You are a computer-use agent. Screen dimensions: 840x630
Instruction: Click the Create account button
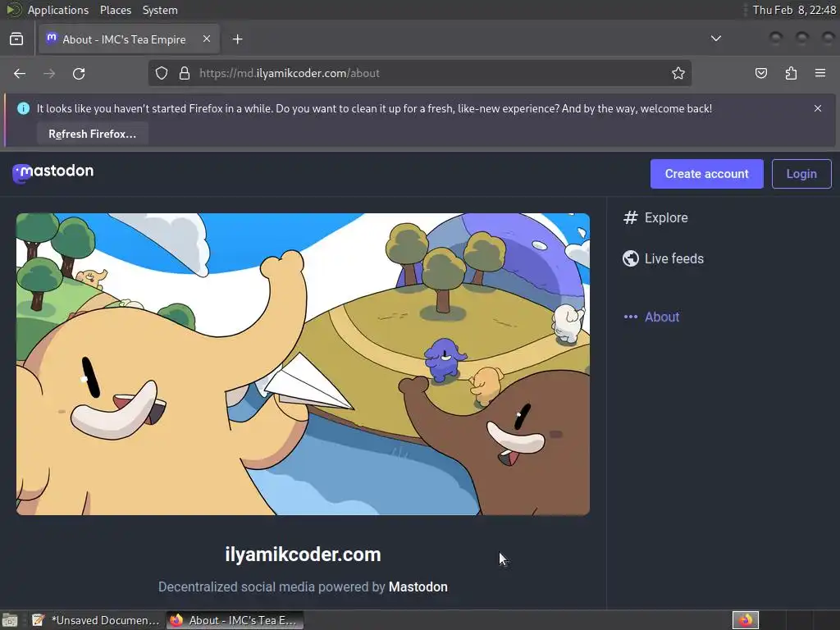coord(706,174)
